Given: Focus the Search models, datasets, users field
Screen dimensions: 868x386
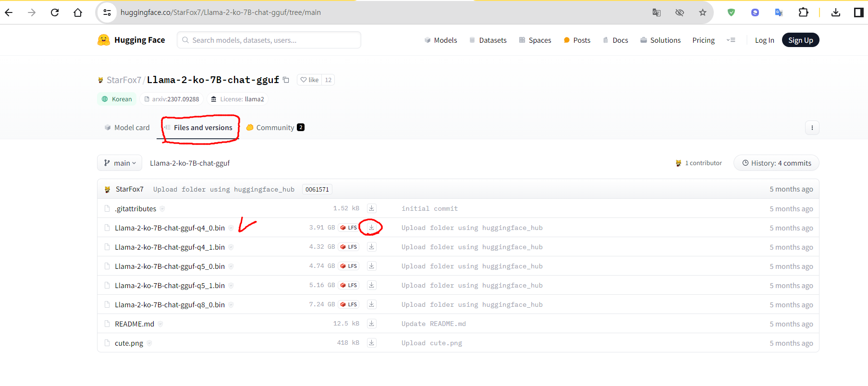Looking at the screenshot, I should (269, 40).
